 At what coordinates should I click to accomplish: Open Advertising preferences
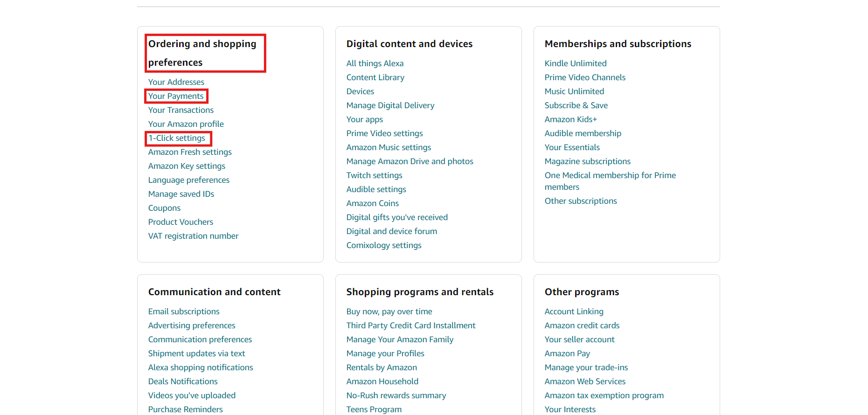click(x=192, y=325)
